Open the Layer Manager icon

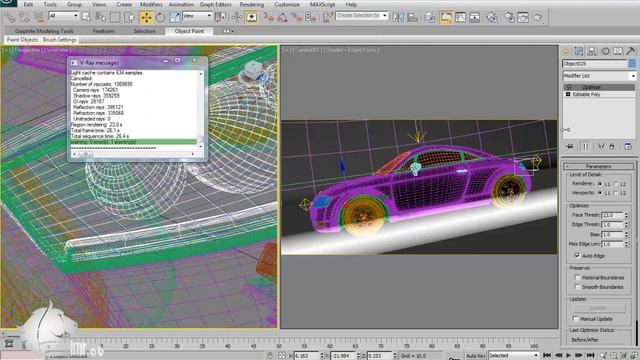click(429, 17)
